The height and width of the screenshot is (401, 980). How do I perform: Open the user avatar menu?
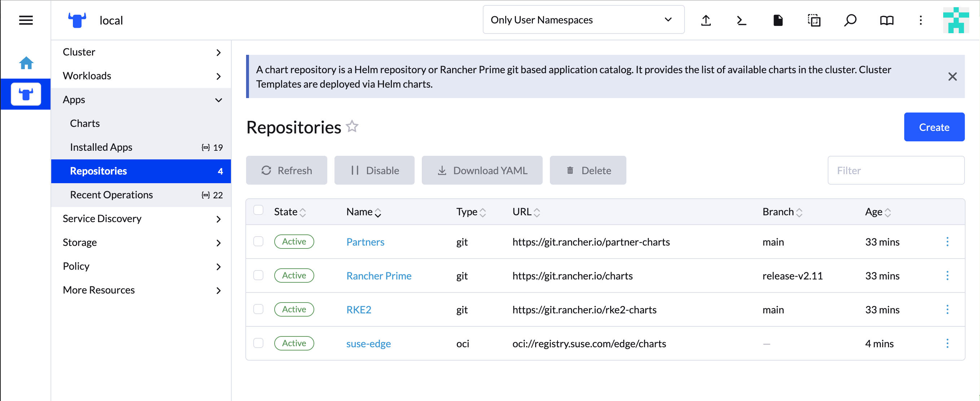pyautogui.click(x=956, y=20)
